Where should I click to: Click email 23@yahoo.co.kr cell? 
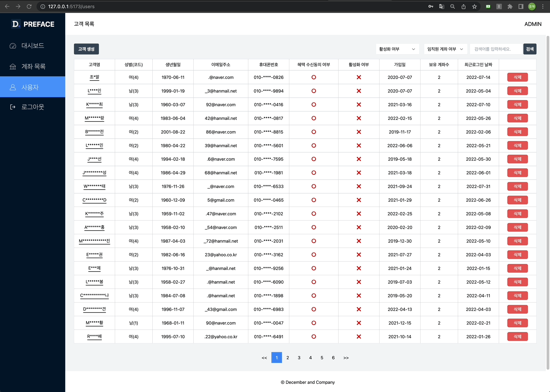(221, 255)
